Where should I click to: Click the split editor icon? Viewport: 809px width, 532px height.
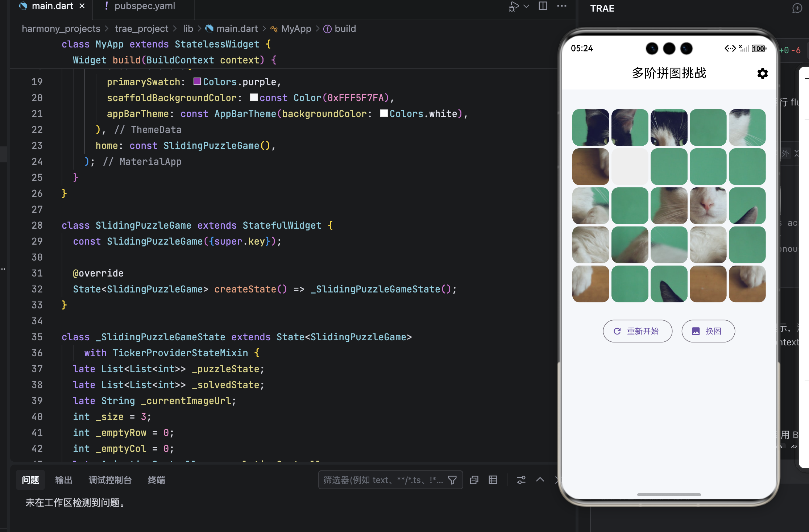[x=543, y=6]
